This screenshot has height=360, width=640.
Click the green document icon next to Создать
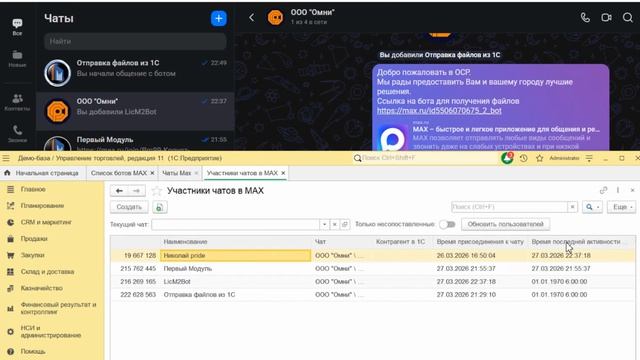tap(160, 207)
